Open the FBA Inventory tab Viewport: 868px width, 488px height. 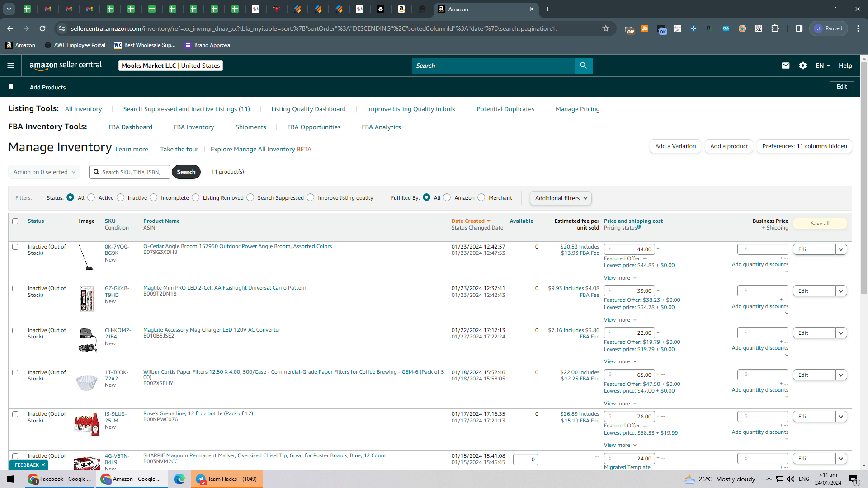(194, 127)
